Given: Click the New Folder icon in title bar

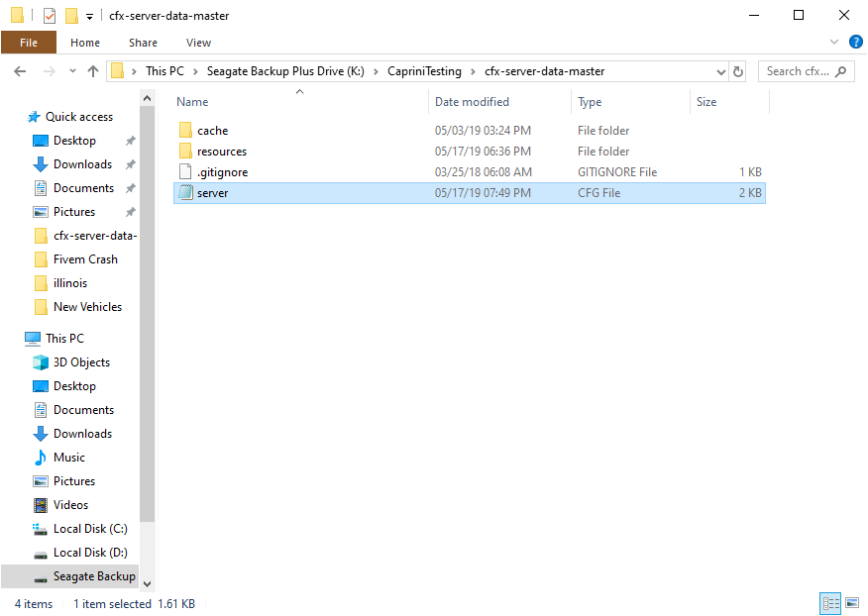Looking at the screenshot, I should [x=71, y=16].
